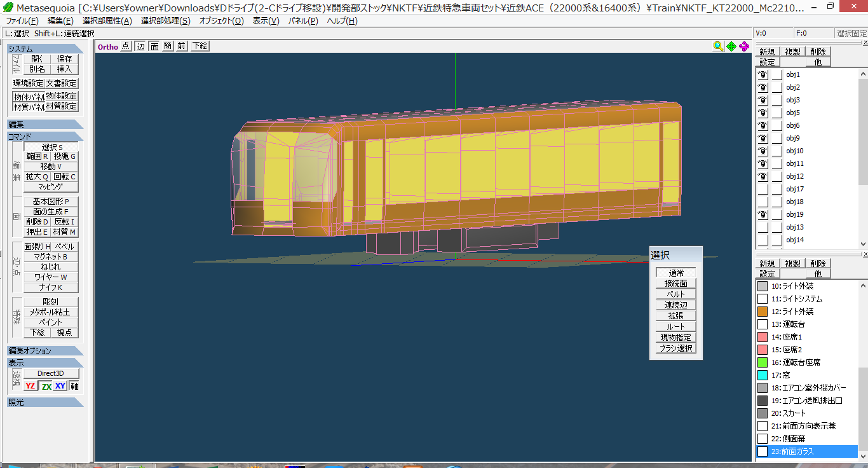Select the ナイフ K knife command
Screen dimensions: 868x468
(51, 287)
